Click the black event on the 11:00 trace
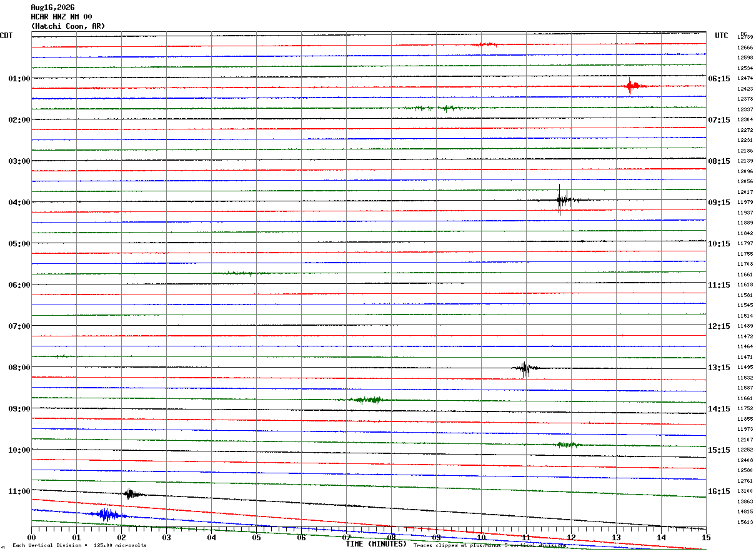 coord(131,493)
